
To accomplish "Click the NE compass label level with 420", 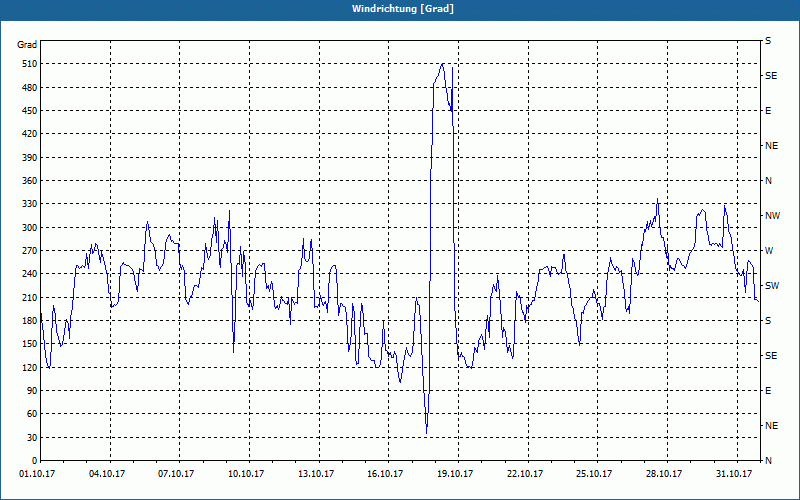I will (x=771, y=146).
